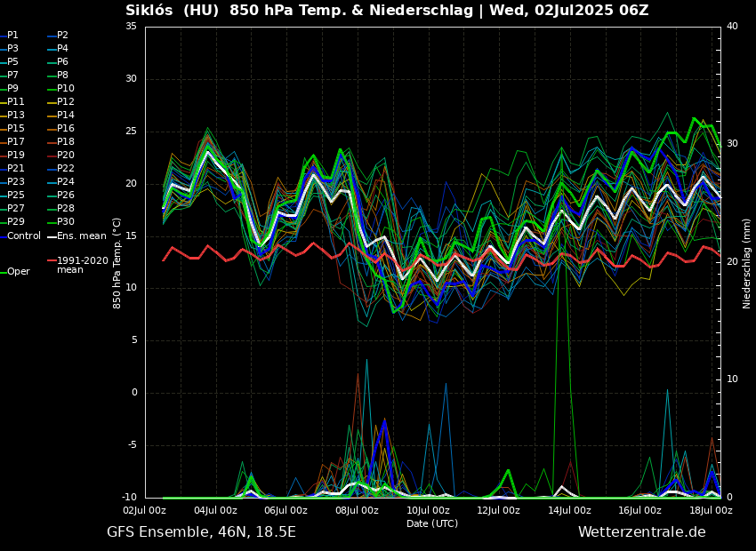Viewport: 756px width, 551px height.
Task: Click the 14Jul 00z date tick
Action: point(569,510)
